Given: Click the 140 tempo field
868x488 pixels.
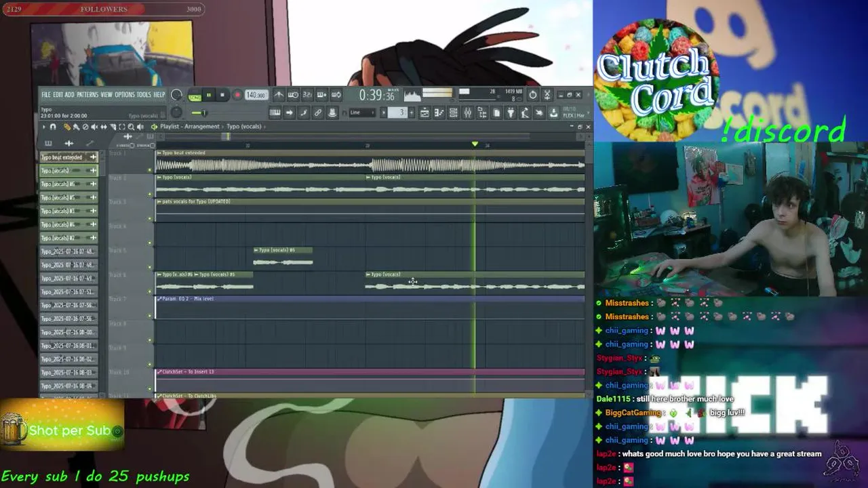Looking at the screenshot, I should coord(256,95).
